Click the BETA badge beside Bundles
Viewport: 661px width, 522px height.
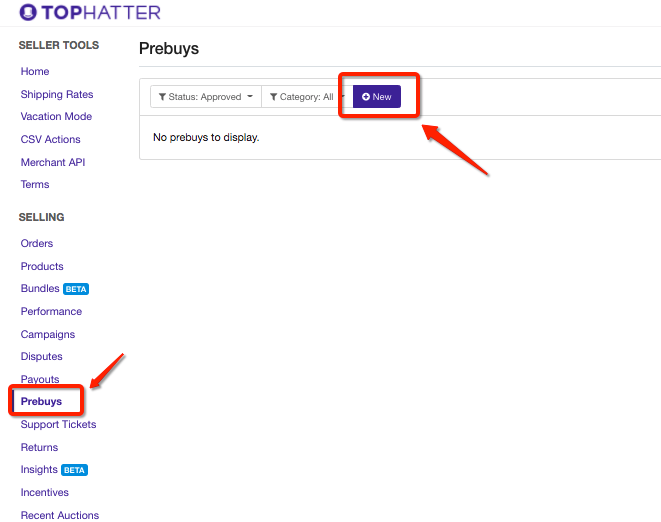coord(76,289)
